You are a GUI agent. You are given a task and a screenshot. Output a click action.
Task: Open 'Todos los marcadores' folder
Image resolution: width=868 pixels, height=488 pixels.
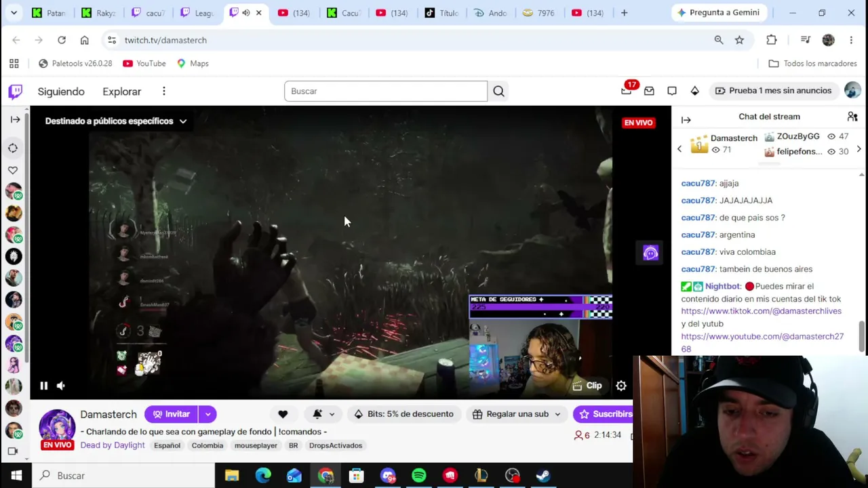[813, 64]
